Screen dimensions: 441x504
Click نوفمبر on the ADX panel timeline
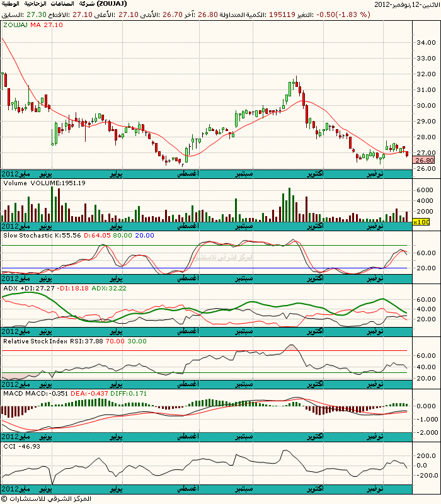tap(375, 331)
